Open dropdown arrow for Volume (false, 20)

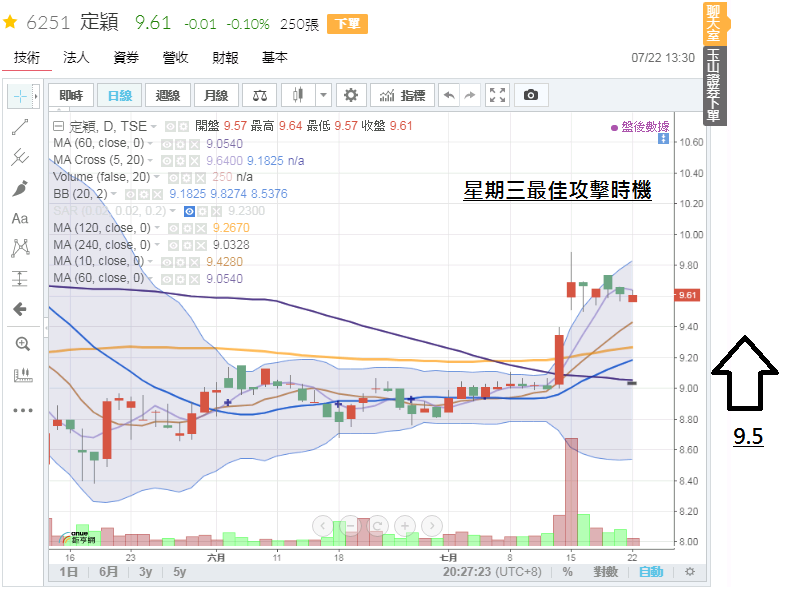click(x=157, y=177)
